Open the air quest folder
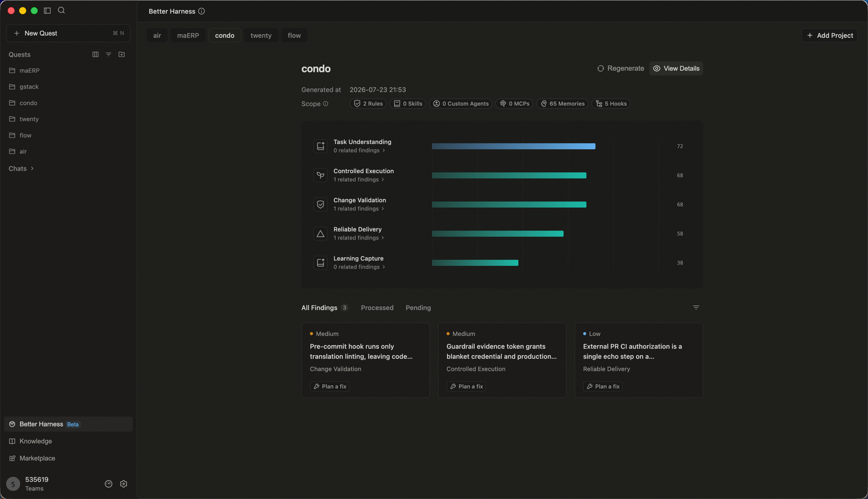868x499 pixels. (69, 152)
